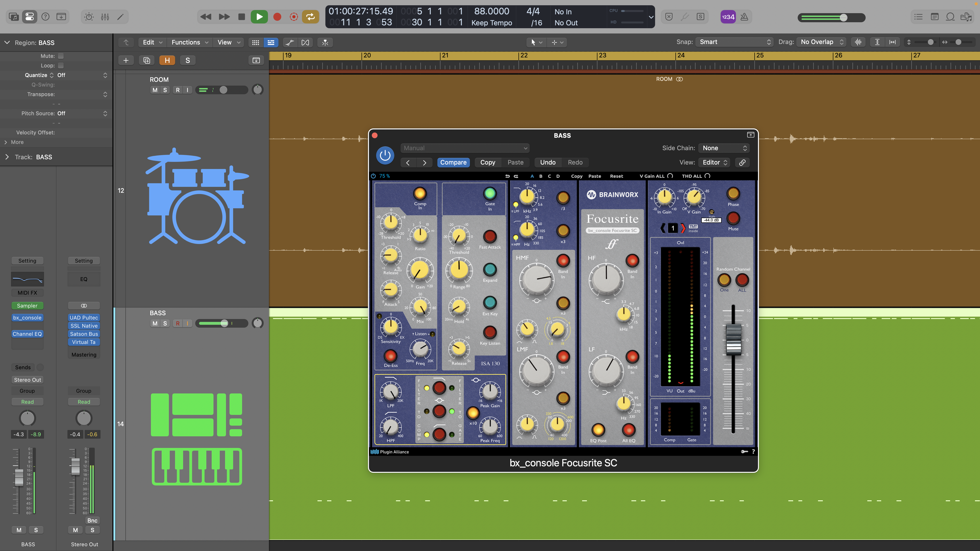Toggle the Comp In button on the plugin
This screenshot has height=551, width=980.
pyautogui.click(x=420, y=193)
